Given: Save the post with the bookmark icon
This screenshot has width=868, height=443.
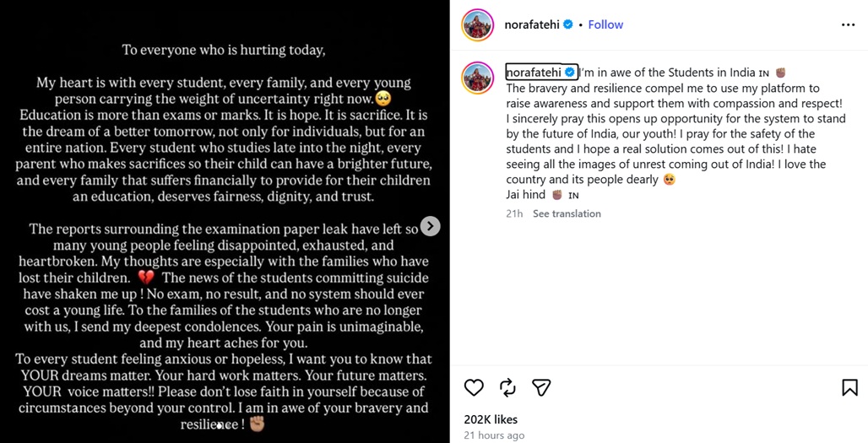Looking at the screenshot, I should pos(849,387).
